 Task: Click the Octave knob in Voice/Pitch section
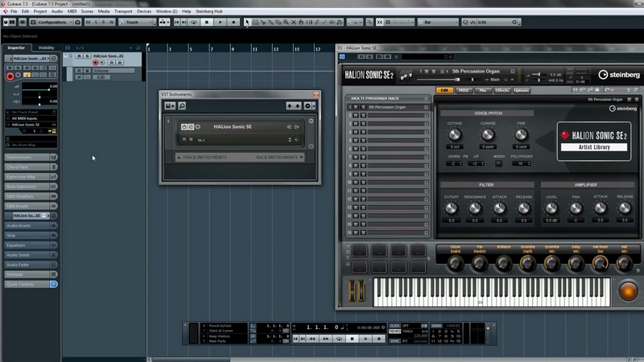(x=454, y=134)
